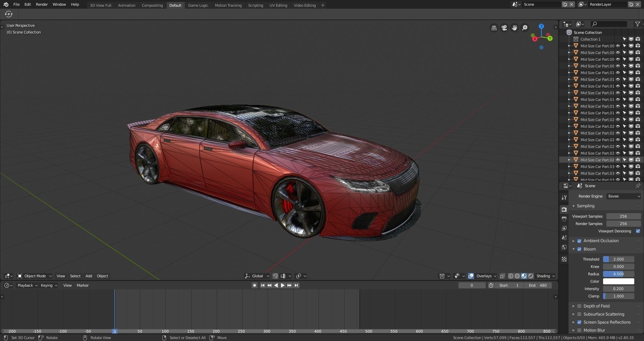Open the Object Mode dropdown
This screenshot has height=341, width=644.
[x=35, y=276]
